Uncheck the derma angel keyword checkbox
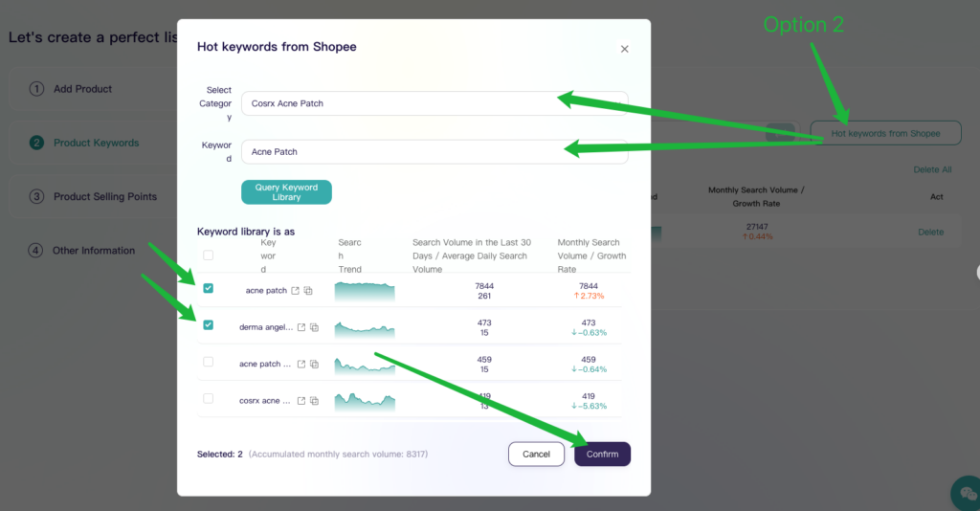 click(208, 325)
